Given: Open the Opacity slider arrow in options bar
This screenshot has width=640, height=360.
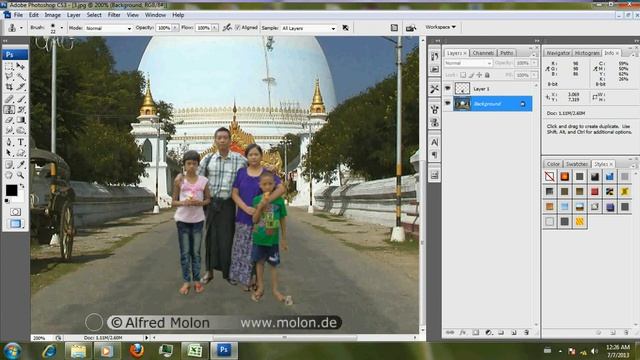Looking at the screenshot, I should point(175,28).
